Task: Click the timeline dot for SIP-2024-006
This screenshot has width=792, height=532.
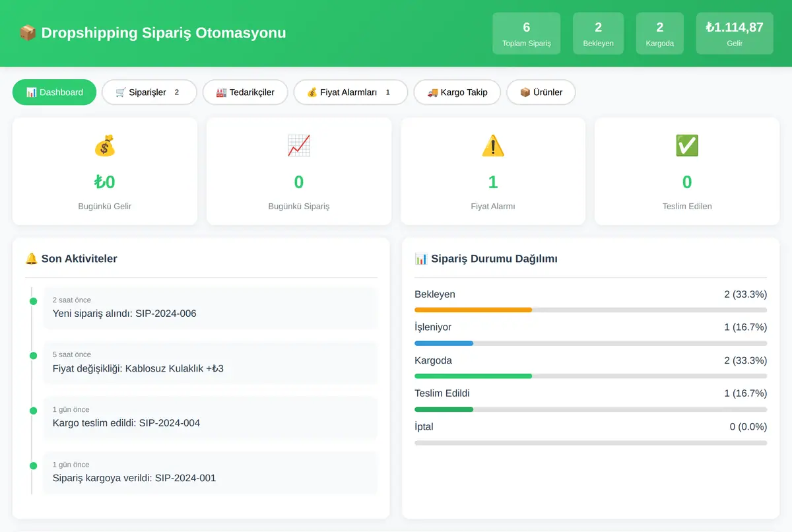Action: point(33,302)
